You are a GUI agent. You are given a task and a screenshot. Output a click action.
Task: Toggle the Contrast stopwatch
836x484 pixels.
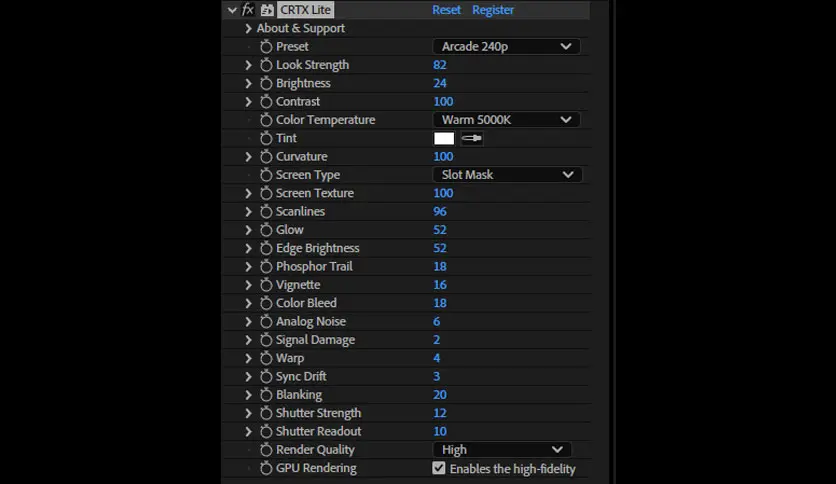tap(266, 101)
